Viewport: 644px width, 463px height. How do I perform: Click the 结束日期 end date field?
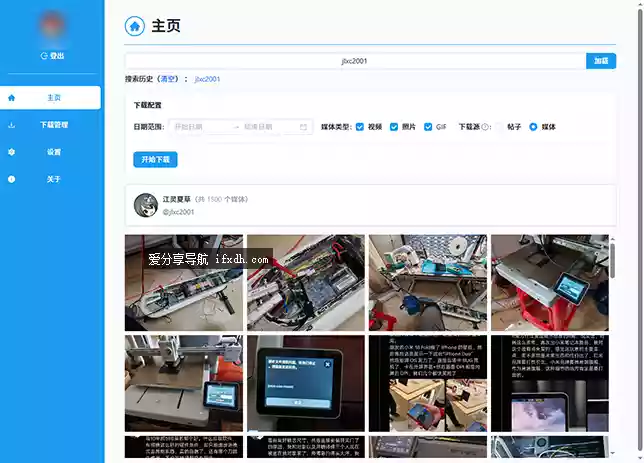click(x=269, y=127)
